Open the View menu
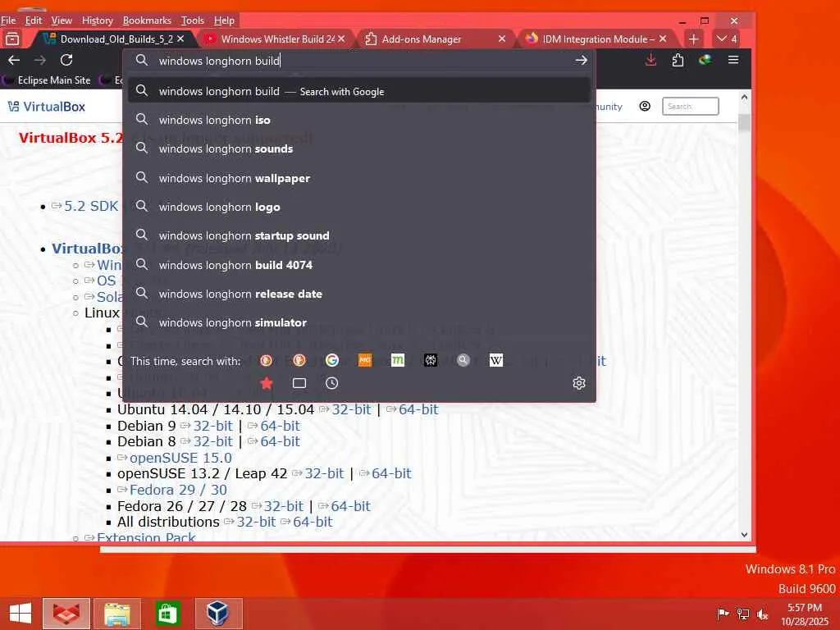 click(62, 21)
